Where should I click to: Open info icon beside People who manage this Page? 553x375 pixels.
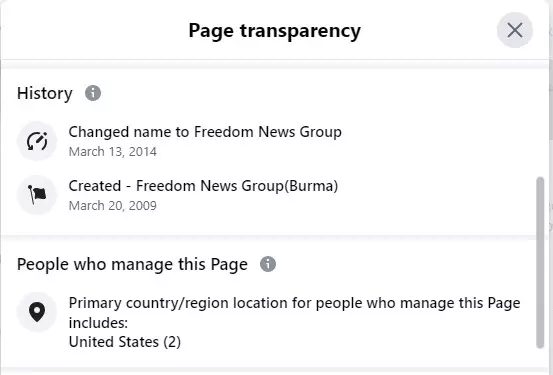[x=268, y=264]
